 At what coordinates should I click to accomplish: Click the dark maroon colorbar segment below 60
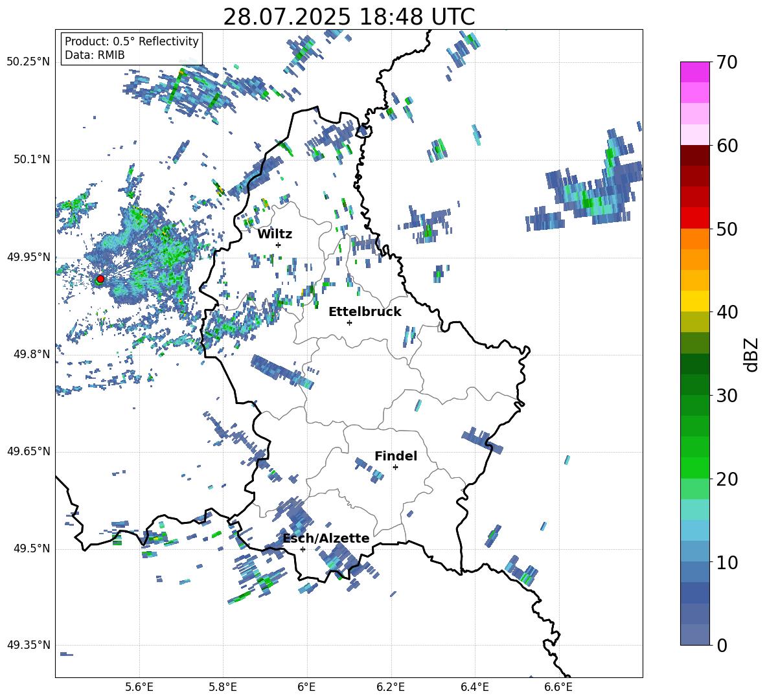click(694, 156)
